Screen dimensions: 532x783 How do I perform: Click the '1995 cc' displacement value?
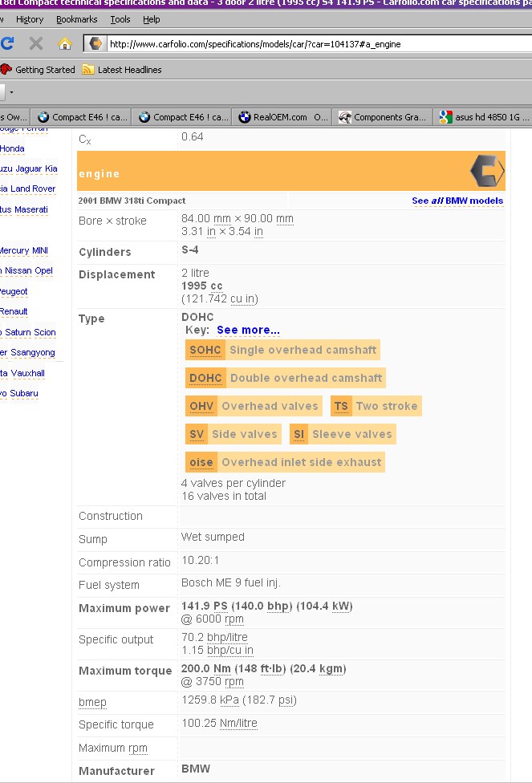tap(202, 286)
